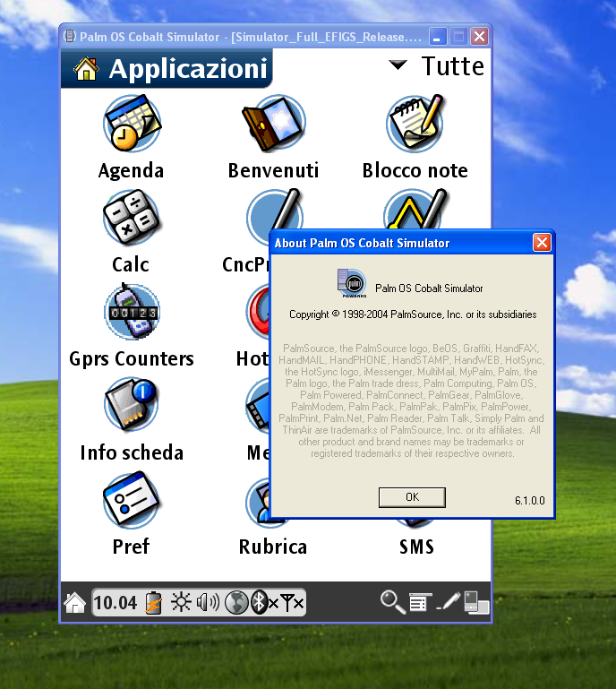Click the antenna no-signal icon
The image size is (616, 689).
292,603
